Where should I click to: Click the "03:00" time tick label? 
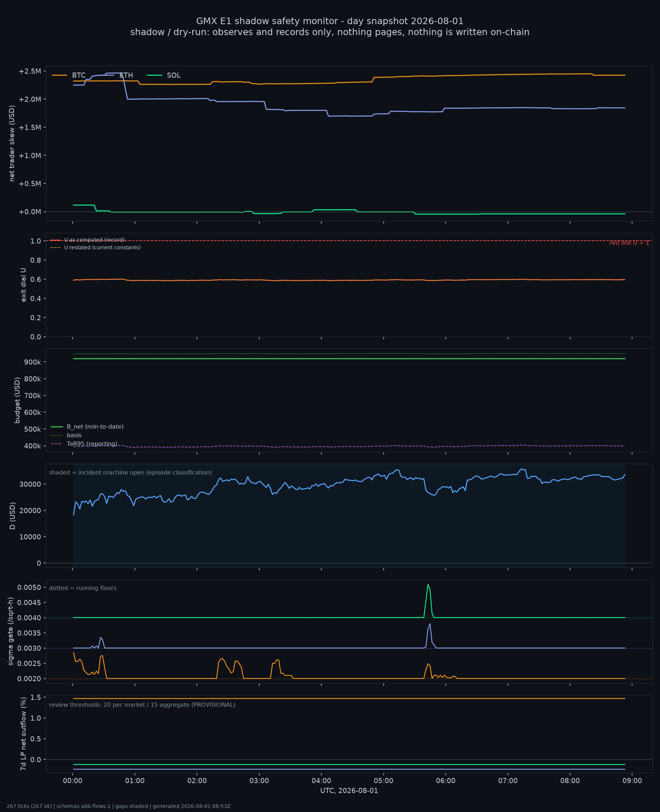pyautogui.click(x=259, y=781)
